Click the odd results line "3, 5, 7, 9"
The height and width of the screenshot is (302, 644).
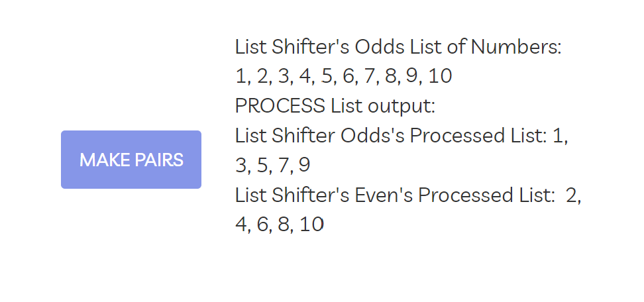click(x=273, y=166)
